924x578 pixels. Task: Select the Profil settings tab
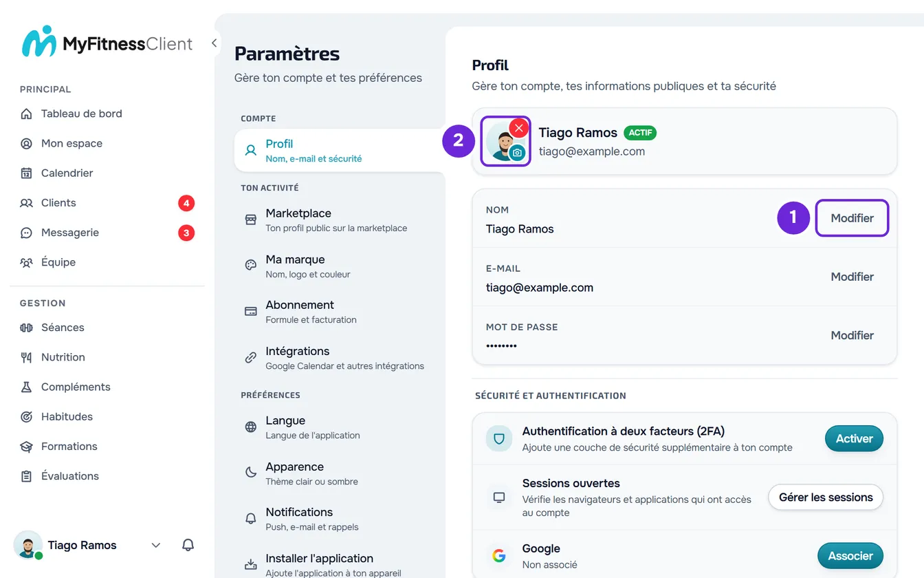(340, 150)
